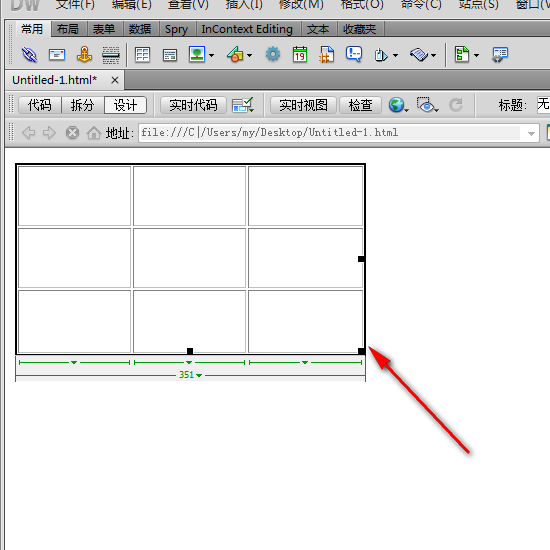Click the Script insert icon
Image resolution: width=550 pixels, height=550 pixels.
coord(418,55)
